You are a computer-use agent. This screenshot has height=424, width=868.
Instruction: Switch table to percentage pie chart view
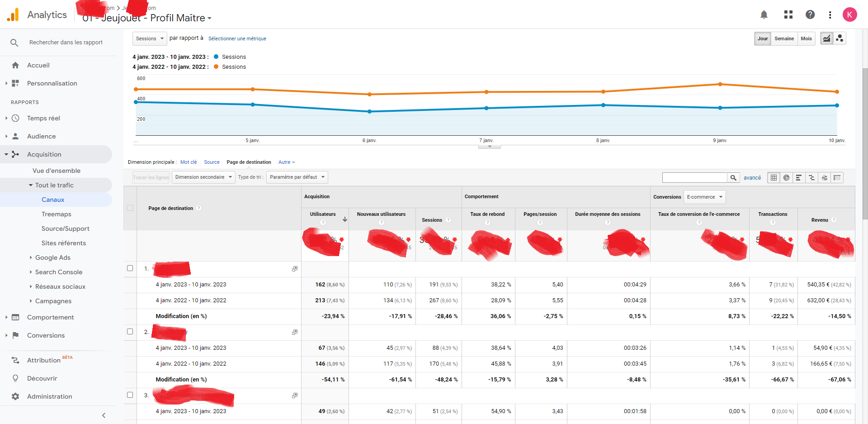tap(786, 177)
